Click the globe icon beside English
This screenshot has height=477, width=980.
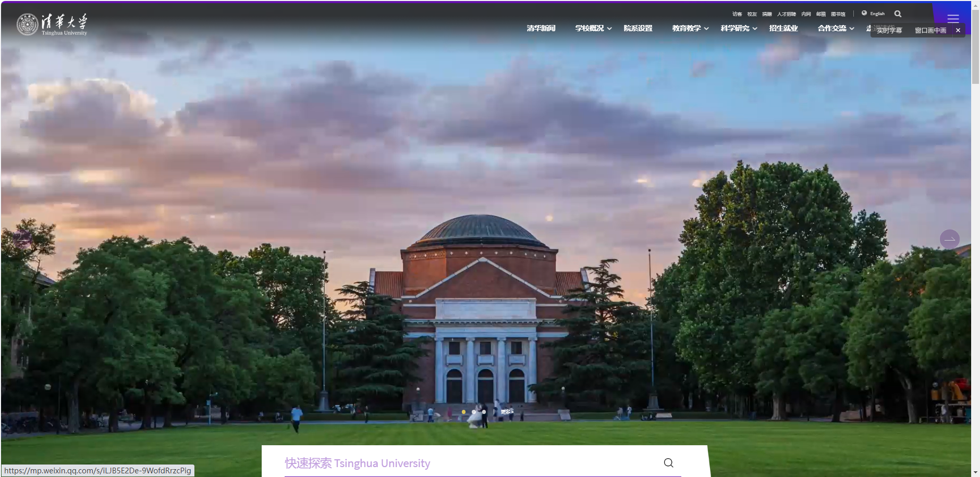pyautogui.click(x=864, y=14)
